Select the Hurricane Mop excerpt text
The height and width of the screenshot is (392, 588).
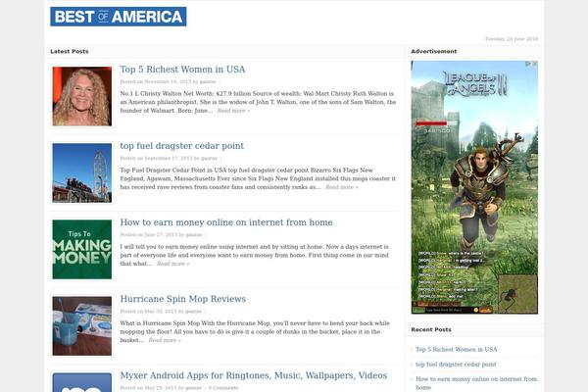pyautogui.click(x=255, y=331)
